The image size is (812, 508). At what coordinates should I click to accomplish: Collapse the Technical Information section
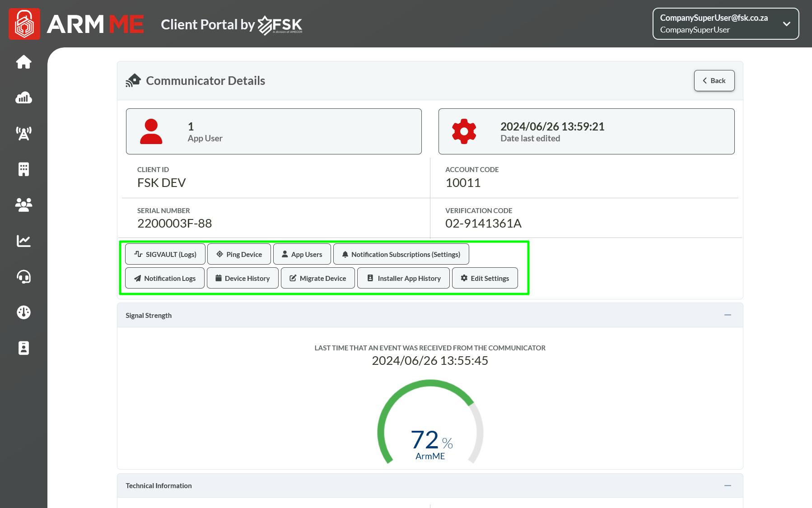pyautogui.click(x=728, y=485)
